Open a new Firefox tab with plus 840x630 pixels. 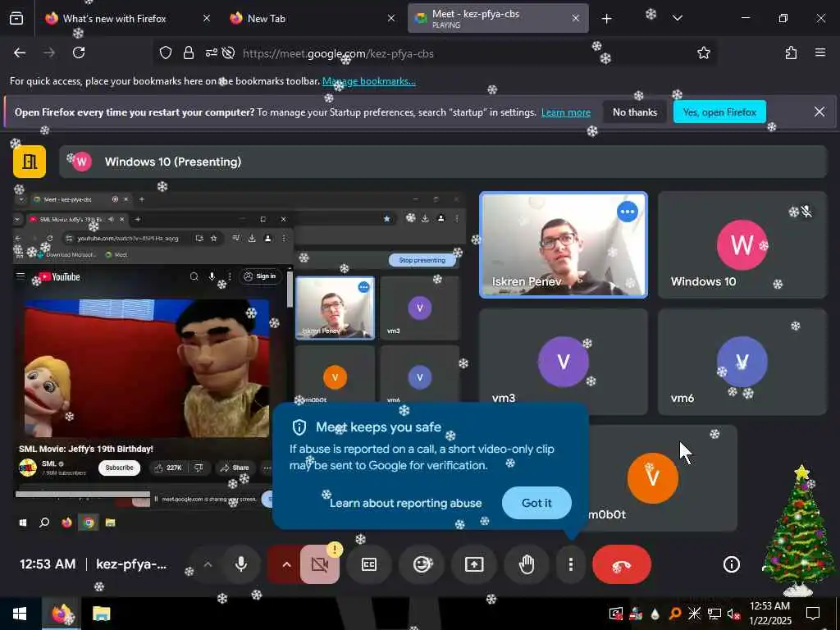606,19
